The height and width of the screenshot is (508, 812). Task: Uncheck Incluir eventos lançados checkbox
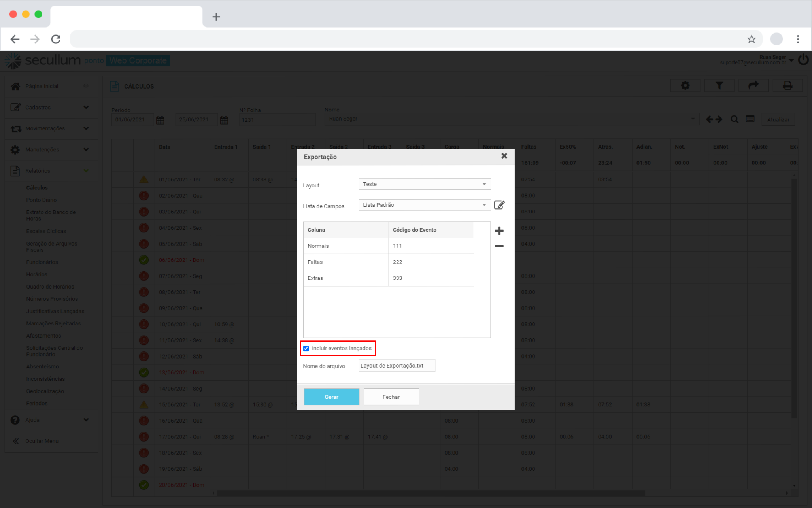click(x=306, y=348)
